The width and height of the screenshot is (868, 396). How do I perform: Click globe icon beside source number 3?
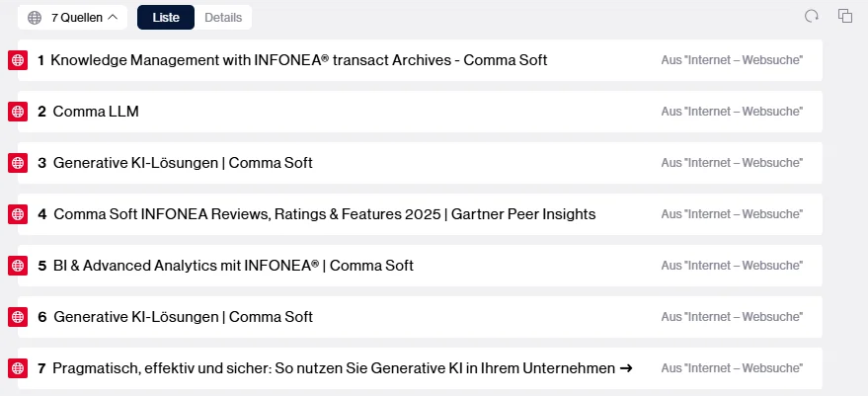(x=17, y=163)
